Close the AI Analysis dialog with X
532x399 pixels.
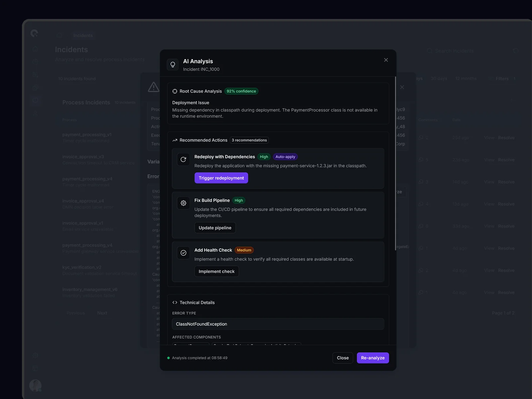coord(386,60)
